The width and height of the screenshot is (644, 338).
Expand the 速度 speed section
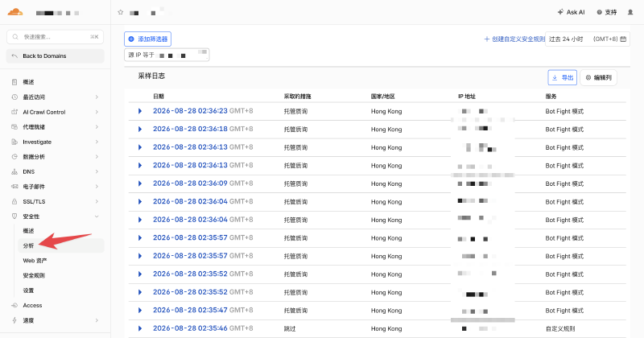(x=97, y=320)
